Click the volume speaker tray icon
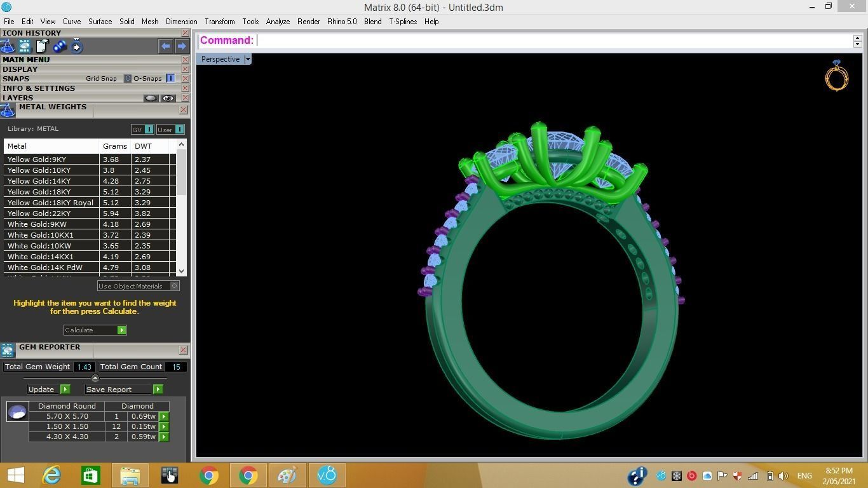The width and height of the screenshot is (868, 488). point(783,476)
